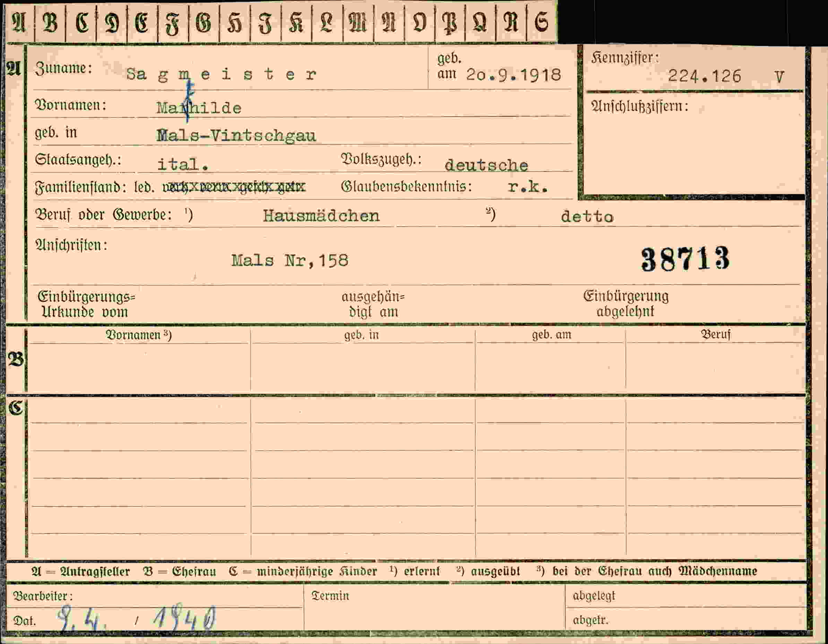The width and height of the screenshot is (828, 644).
Task: Click the "C = minderjährige Kinder" legend entry
Action: 303,571
